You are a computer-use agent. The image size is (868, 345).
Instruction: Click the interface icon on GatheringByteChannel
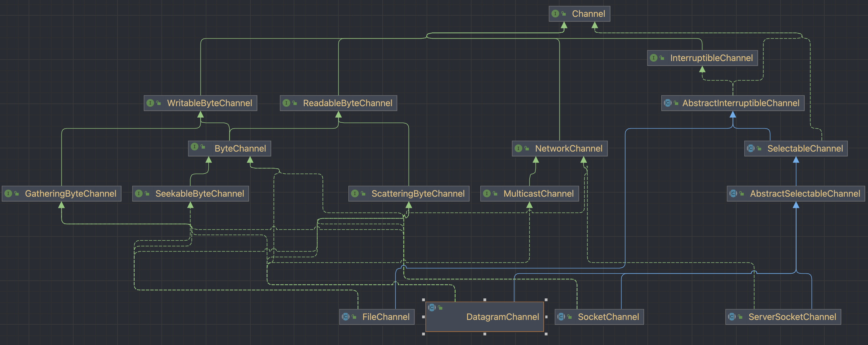tap(9, 193)
